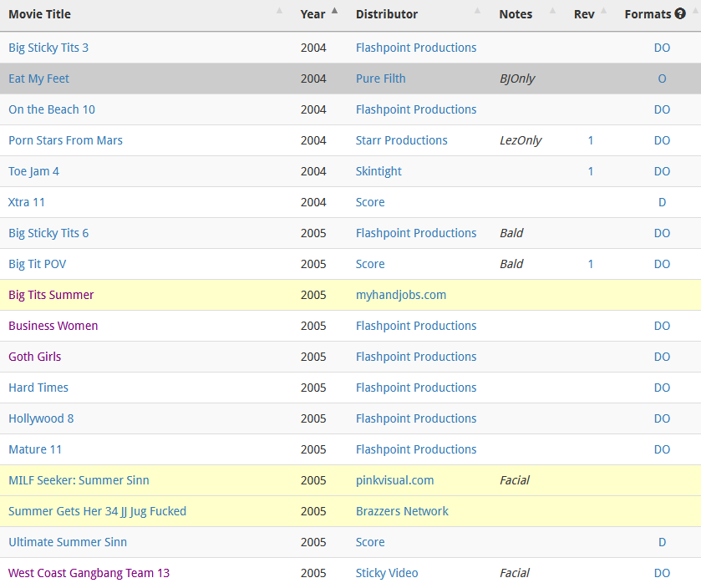The width and height of the screenshot is (701, 588).
Task: Open the Goth Girls title link
Action: [35, 357]
